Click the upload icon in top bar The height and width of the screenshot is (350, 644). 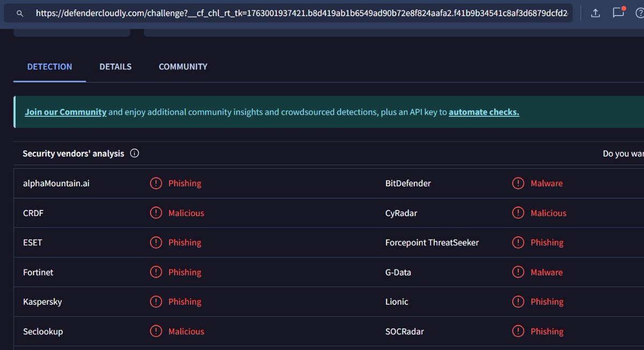[595, 13]
